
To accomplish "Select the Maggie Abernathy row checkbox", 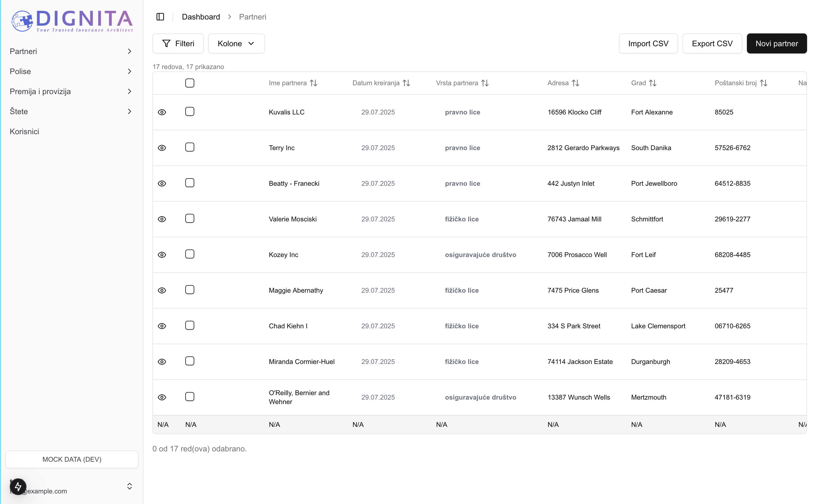I will (190, 290).
